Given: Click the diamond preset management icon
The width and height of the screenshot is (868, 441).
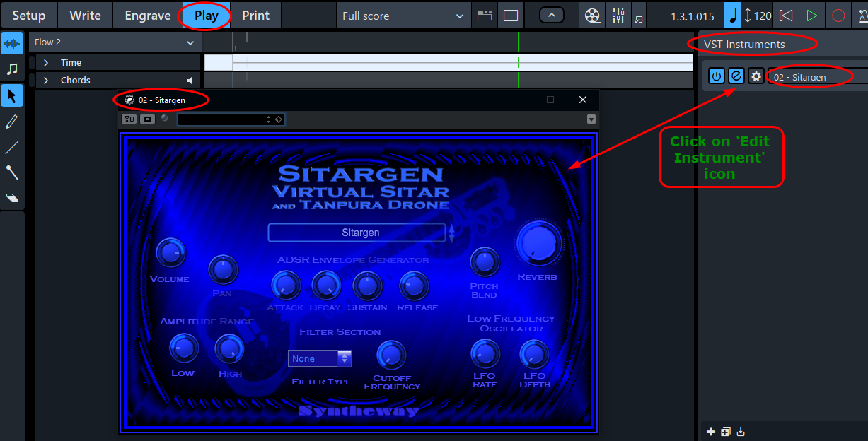Looking at the screenshot, I should click(279, 119).
